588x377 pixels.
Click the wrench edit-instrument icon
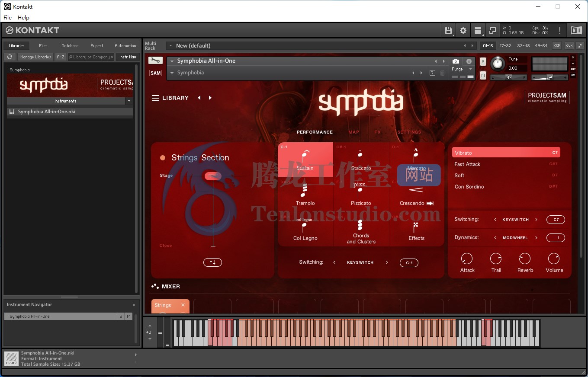pos(155,61)
